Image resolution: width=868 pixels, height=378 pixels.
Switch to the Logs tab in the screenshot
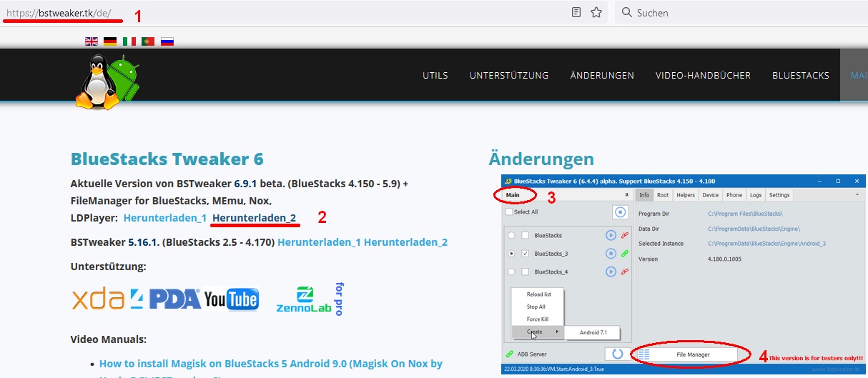pos(756,194)
